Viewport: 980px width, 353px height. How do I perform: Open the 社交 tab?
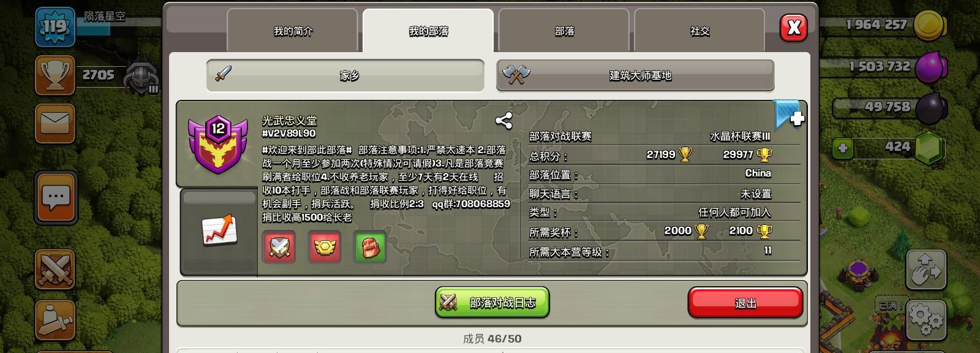pos(699,31)
